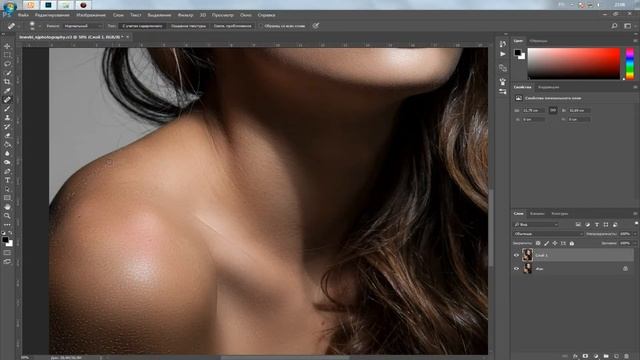Screen dimensions: 640x360
Task: Open blend mode Обычные dropdown
Action: 548,234
